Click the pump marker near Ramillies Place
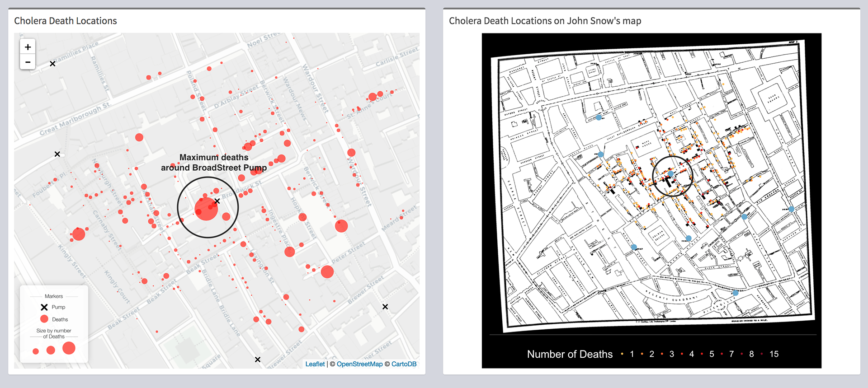The image size is (868, 388). pos(52,64)
